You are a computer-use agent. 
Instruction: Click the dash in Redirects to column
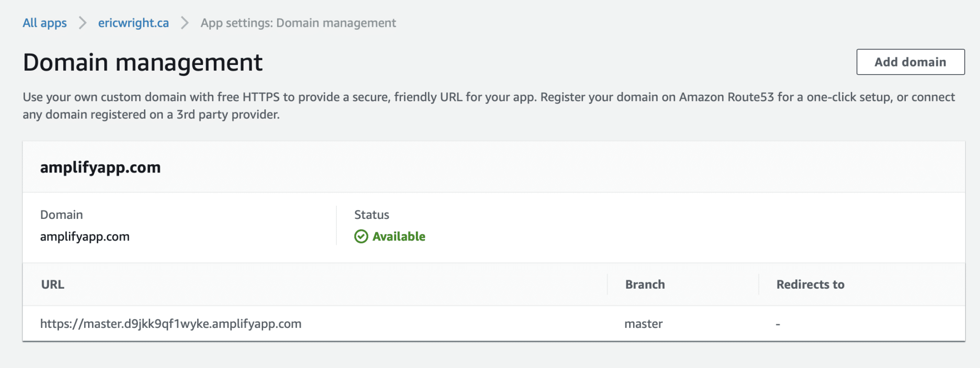pyautogui.click(x=778, y=325)
